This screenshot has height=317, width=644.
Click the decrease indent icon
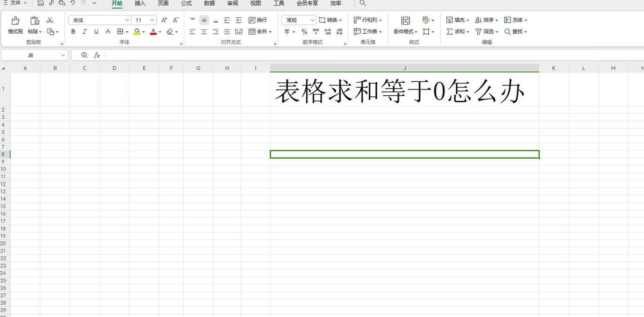(227, 20)
